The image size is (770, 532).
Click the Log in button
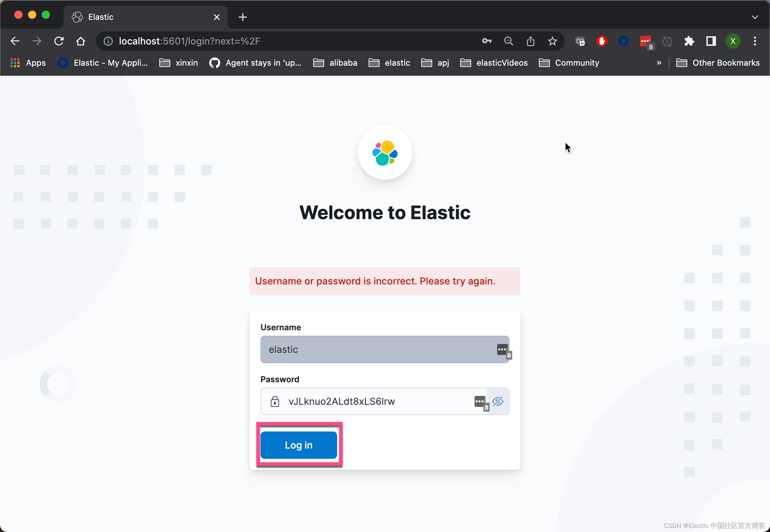(x=298, y=445)
